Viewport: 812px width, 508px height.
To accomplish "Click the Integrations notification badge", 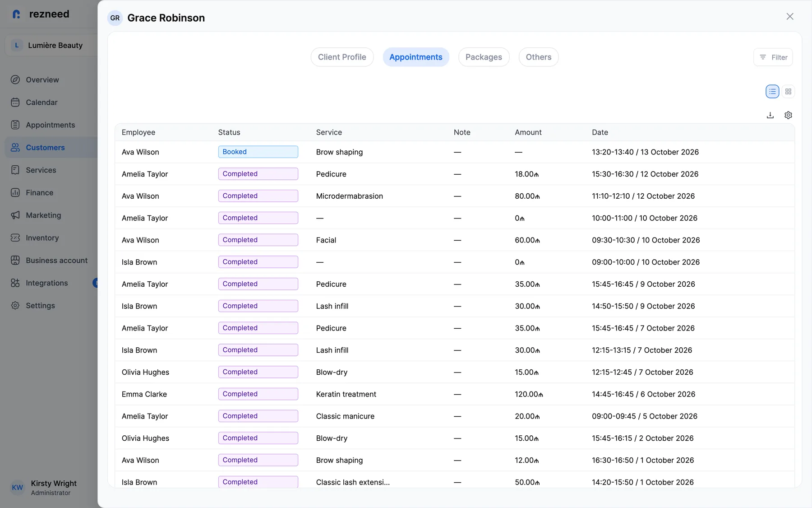I will [x=95, y=283].
